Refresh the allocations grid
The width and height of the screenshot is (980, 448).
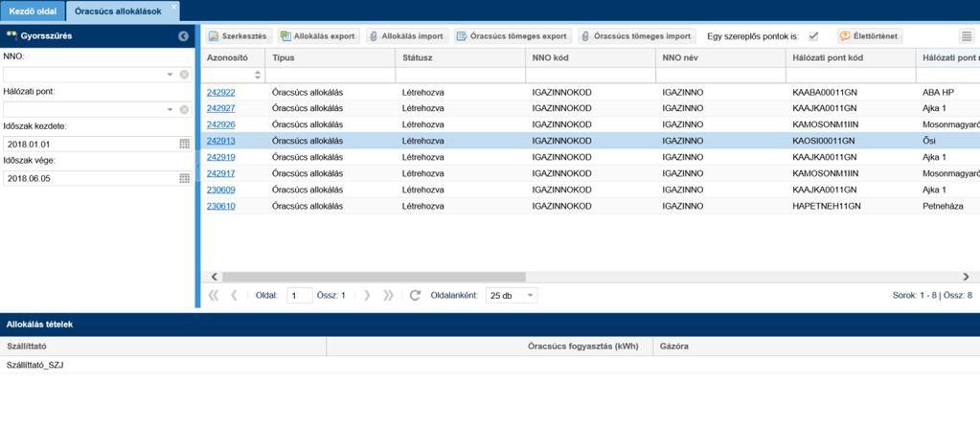pos(415,296)
